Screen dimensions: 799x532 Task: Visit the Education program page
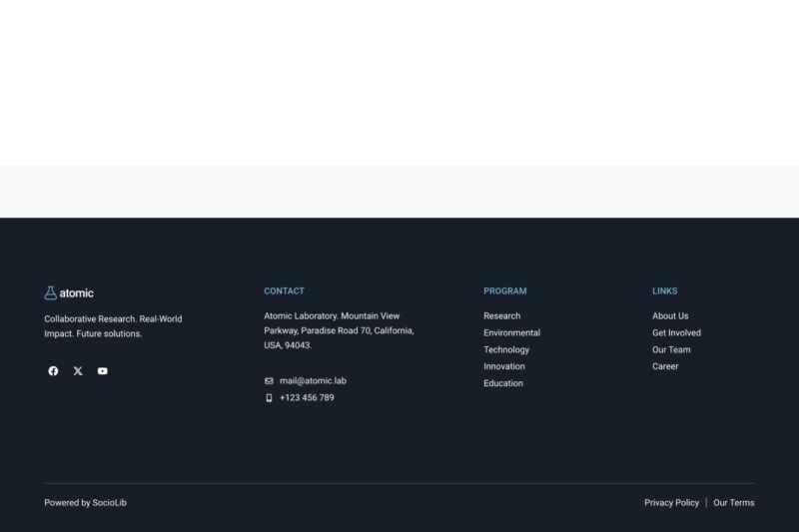pos(503,384)
